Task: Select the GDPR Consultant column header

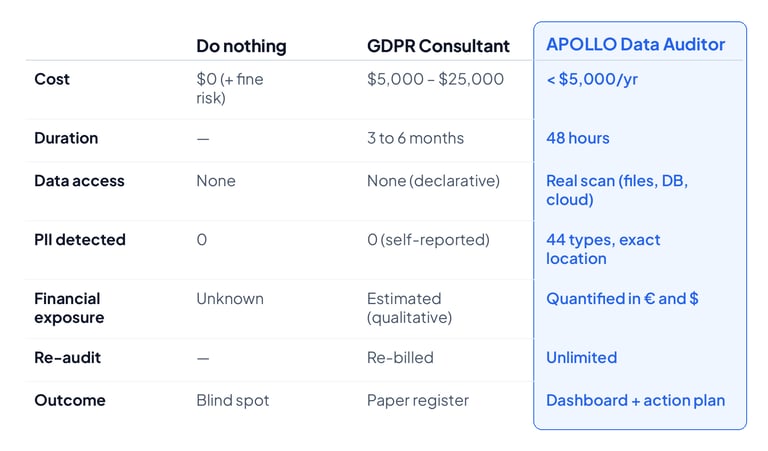Action: point(438,46)
